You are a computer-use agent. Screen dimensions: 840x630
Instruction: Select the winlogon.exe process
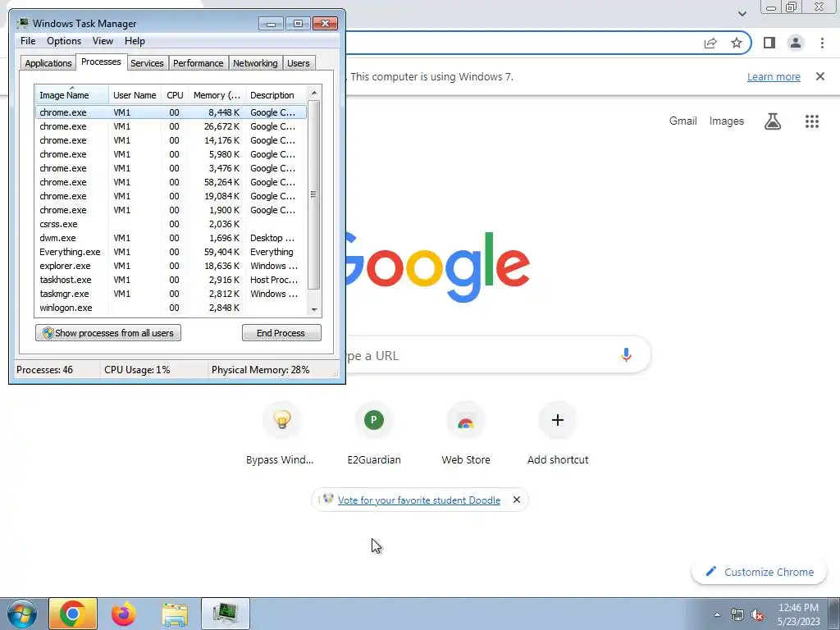pos(171,308)
